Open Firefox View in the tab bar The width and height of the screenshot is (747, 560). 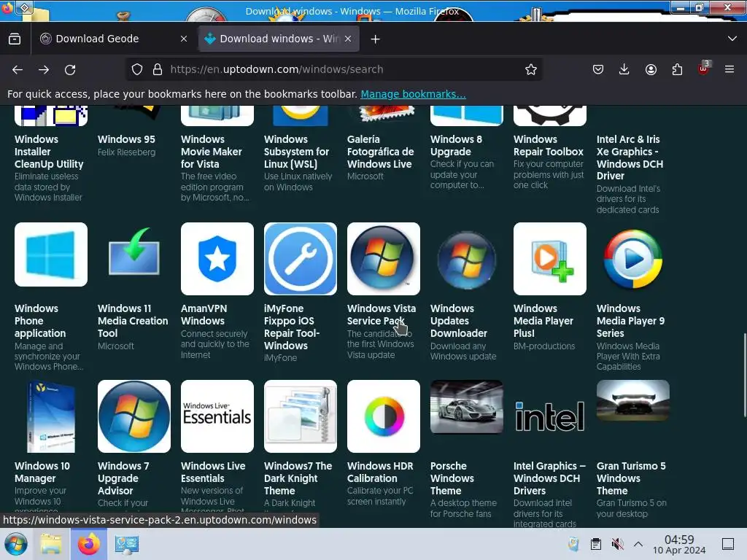point(15,39)
